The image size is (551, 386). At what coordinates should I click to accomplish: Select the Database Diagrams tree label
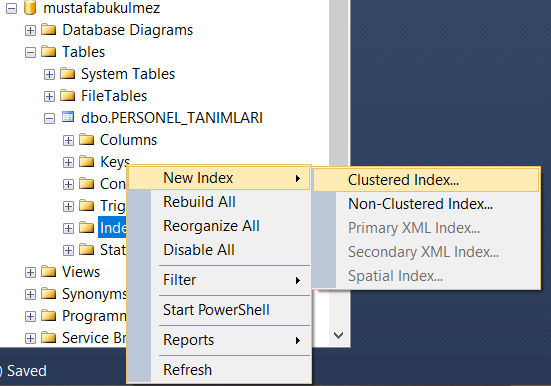pyautogui.click(x=128, y=30)
